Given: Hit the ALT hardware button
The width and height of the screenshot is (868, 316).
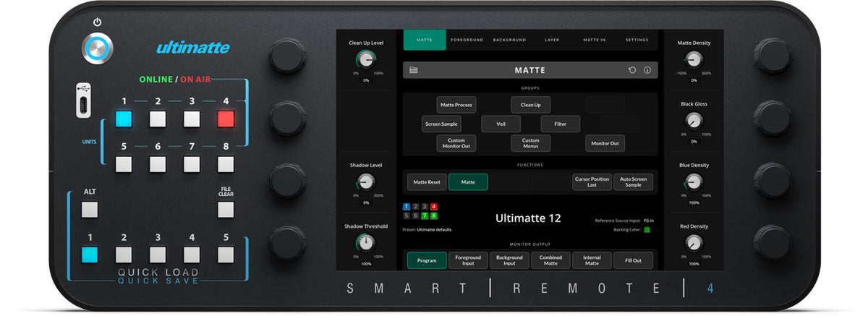Looking at the screenshot, I should (90, 210).
